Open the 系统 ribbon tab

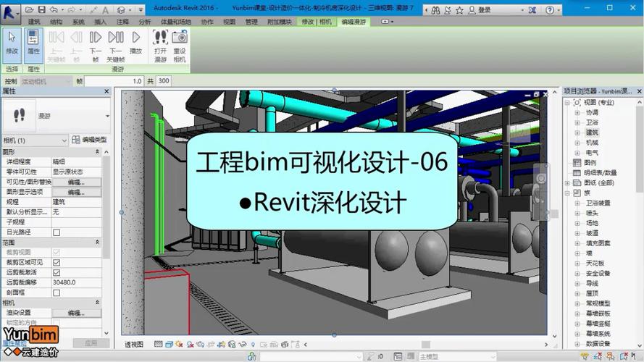click(x=78, y=22)
